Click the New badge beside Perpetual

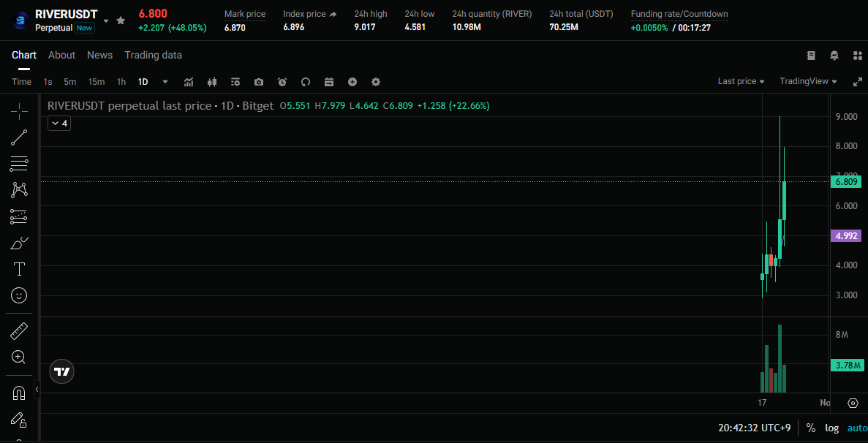(85, 28)
